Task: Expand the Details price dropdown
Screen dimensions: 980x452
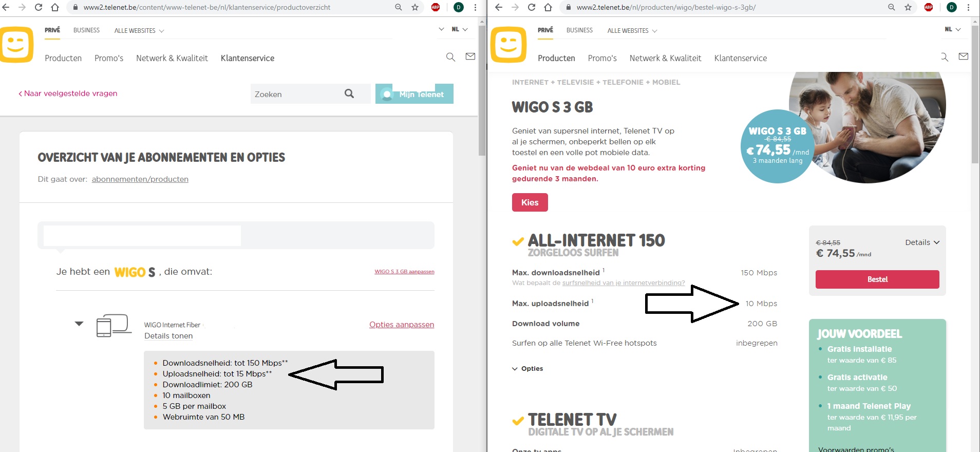Action: point(922,242)
